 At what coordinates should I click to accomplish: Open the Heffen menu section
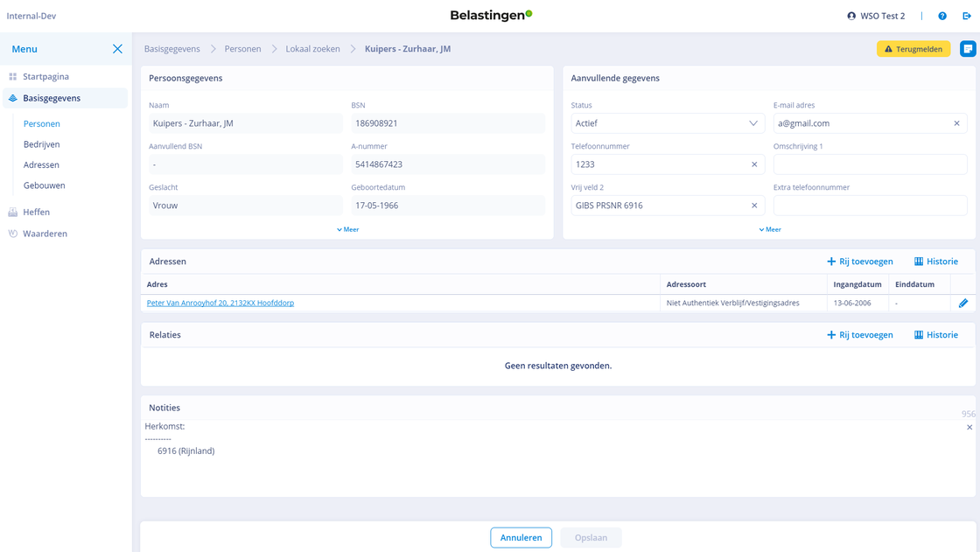36,212
